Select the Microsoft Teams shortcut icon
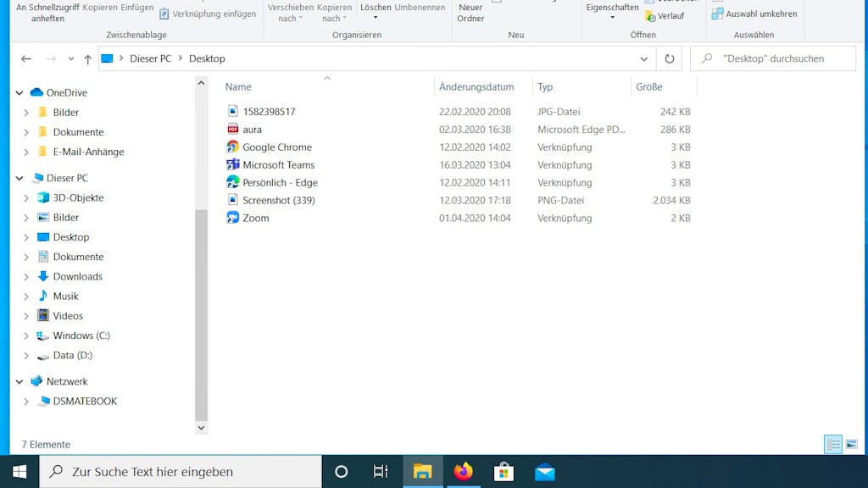 tap(233, 164)
